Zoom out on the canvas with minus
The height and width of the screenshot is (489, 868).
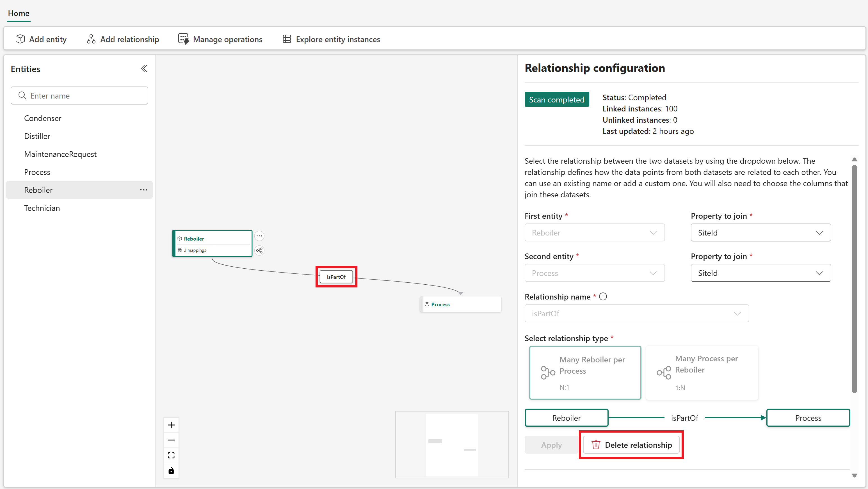tap(171, 440)
